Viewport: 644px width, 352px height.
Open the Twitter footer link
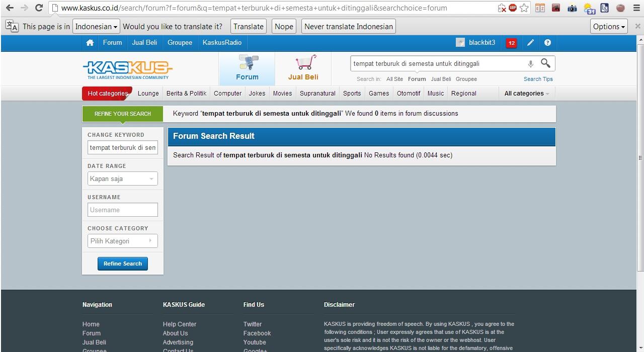[x=253, y=324]
